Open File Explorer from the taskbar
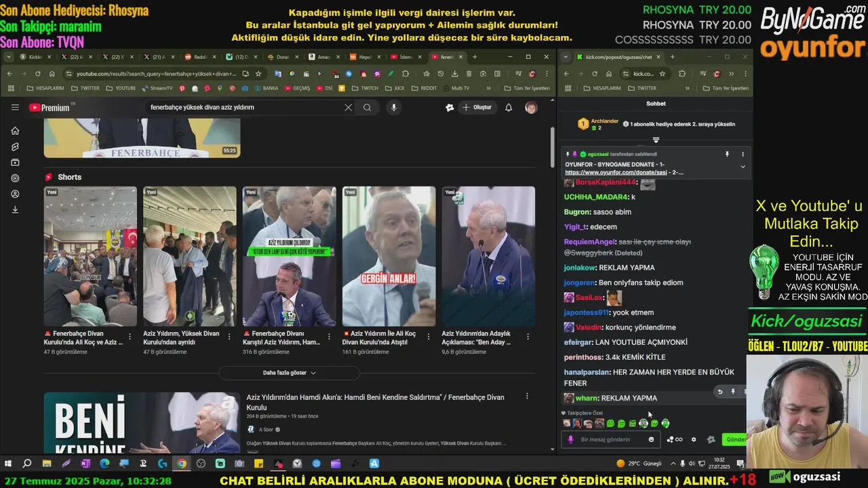Viewport: 868px width, 488px height. (x=46, y=464)
